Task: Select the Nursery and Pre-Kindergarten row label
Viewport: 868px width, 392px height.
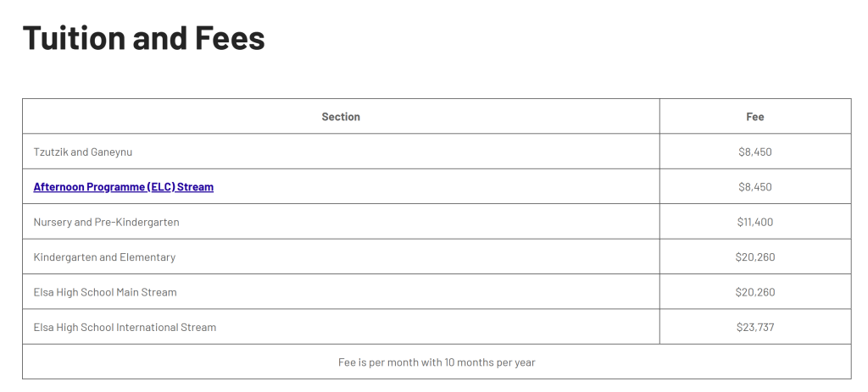Action: (x=106, y=222)
